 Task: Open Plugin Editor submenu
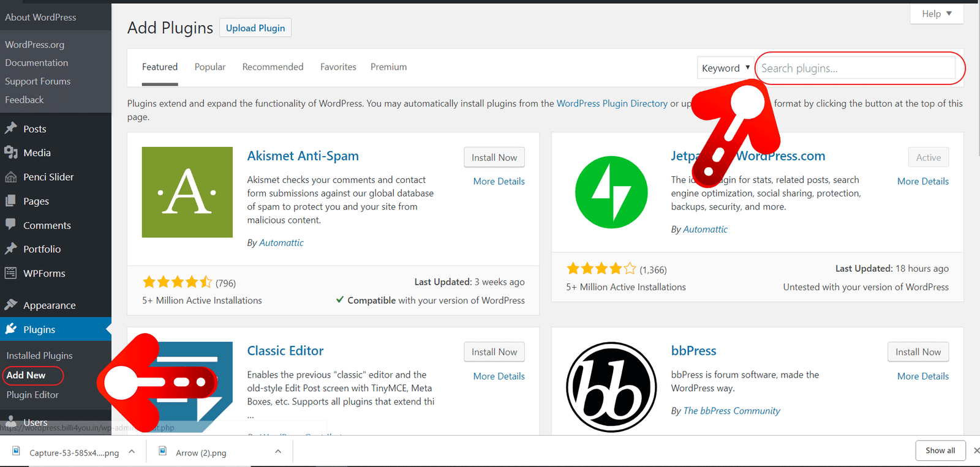click(32, 395)
